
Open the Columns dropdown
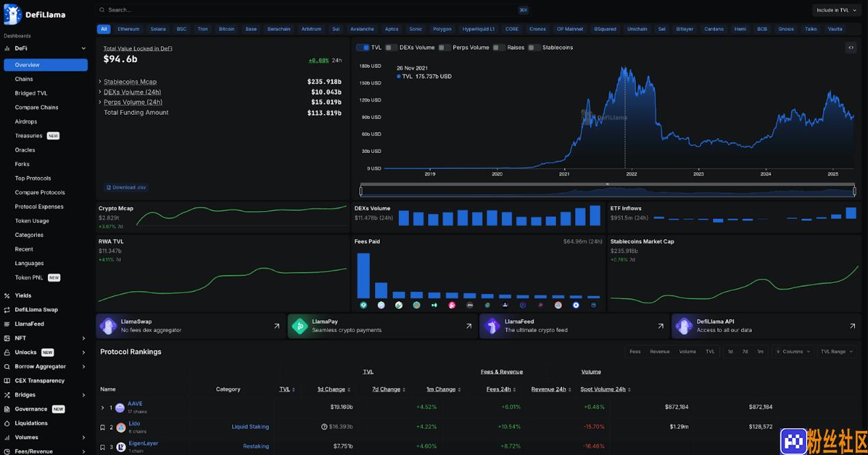(x=793, y=351)
